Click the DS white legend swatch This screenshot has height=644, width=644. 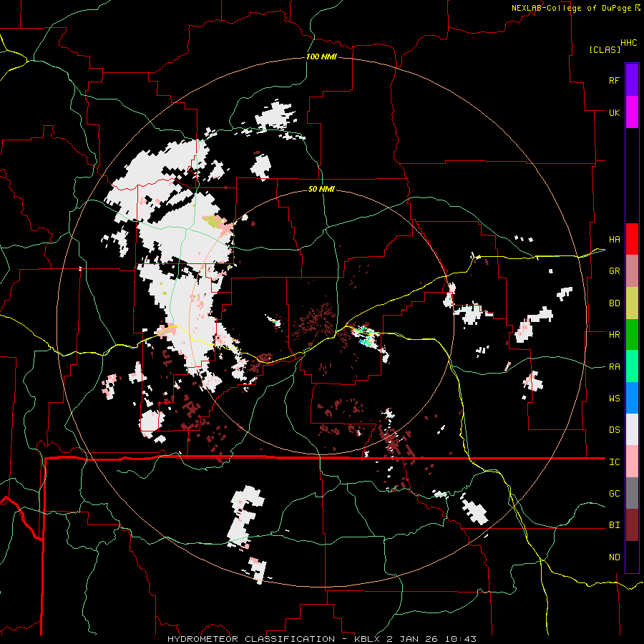[632, 429]
